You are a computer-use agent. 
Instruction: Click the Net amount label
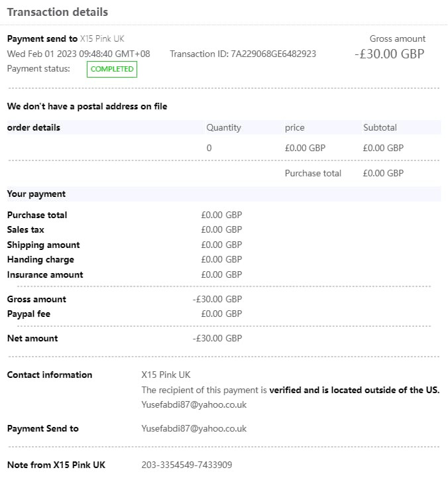(32, 338)
